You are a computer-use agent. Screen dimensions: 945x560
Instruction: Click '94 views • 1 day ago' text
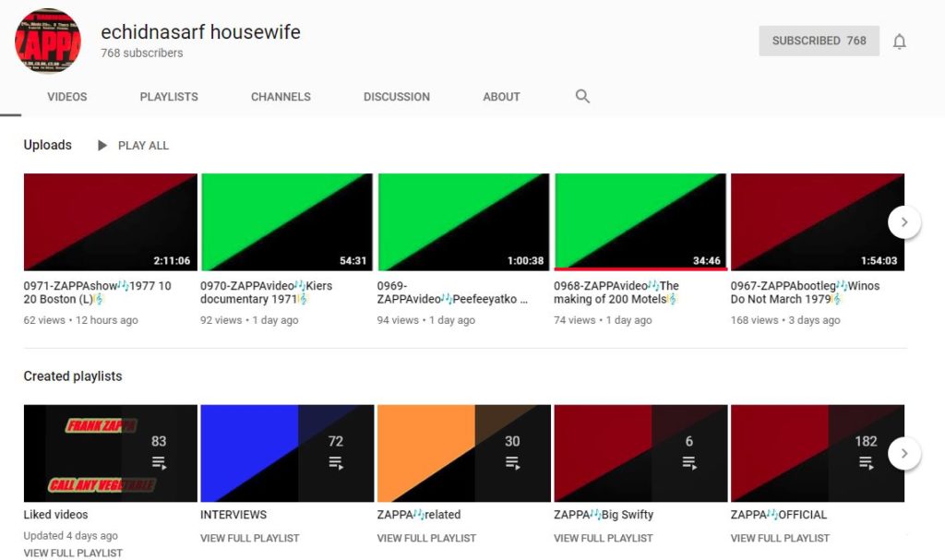[x=426, y=320]
